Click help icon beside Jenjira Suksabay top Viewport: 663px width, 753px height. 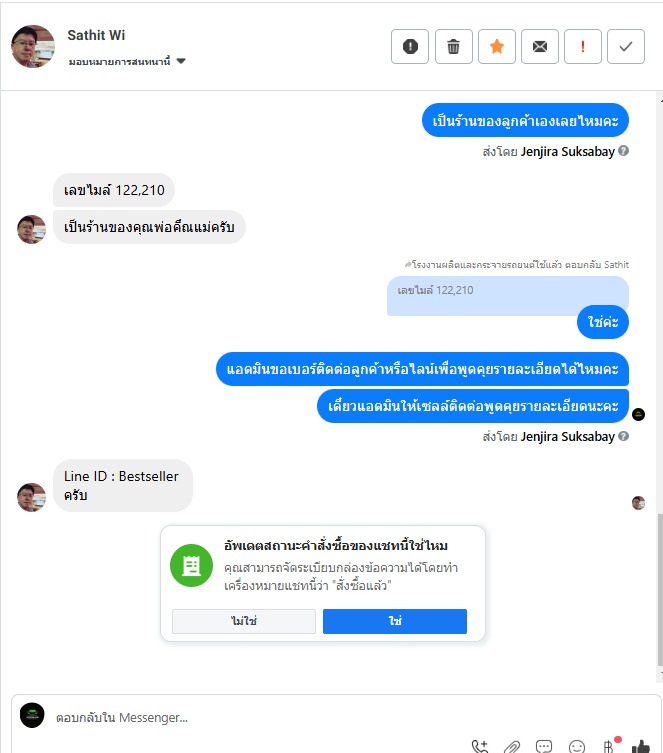tap(623, 151)
